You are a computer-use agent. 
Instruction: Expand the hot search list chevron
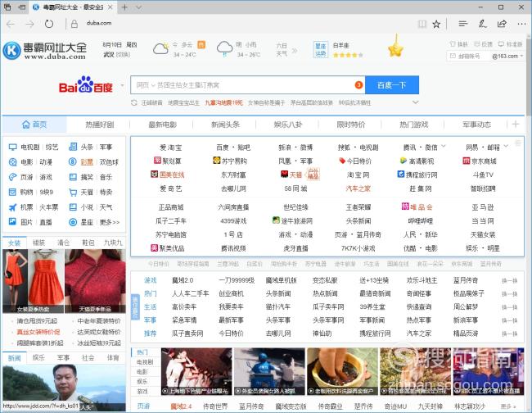(415, 102)
